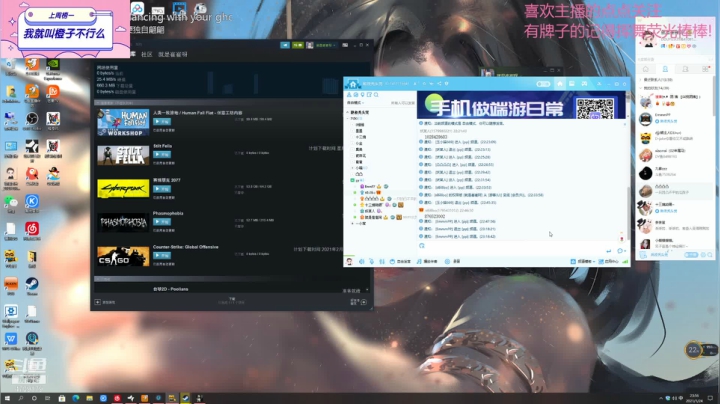Screen dimensions: 720x404
Task: Click the send arrow icon in YY chat
Action: point(608,251)
